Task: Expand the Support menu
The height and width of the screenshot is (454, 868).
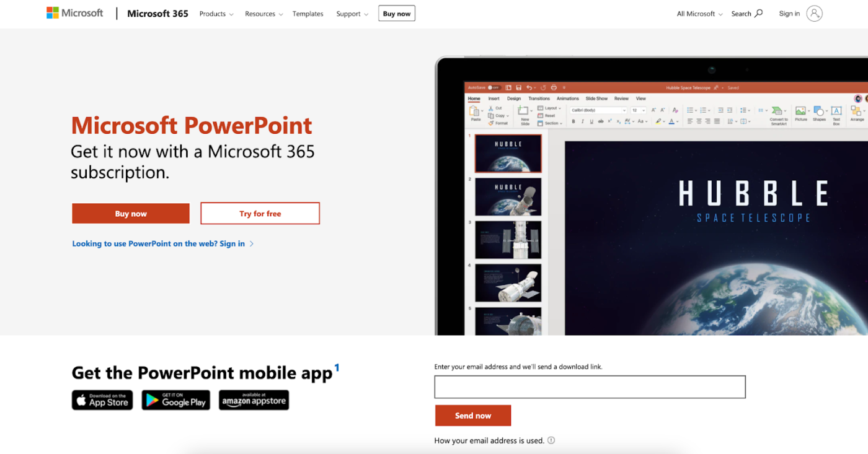Action: [x=352, y=14]
